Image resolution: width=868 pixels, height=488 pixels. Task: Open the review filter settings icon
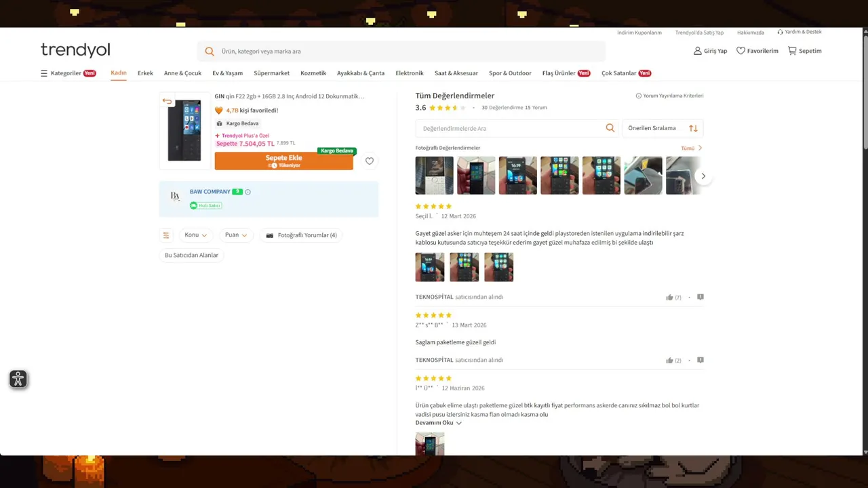[166, 235]
